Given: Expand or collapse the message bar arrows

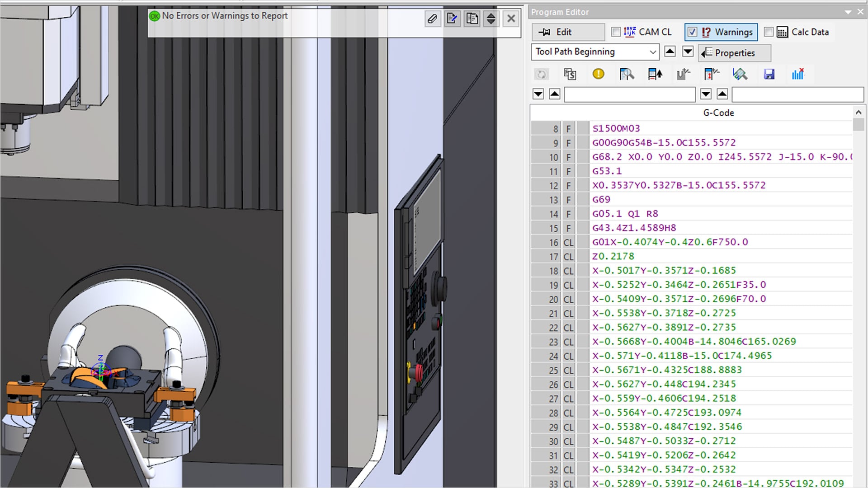Looking at the screenshot, I should click(x=491, y=19).
